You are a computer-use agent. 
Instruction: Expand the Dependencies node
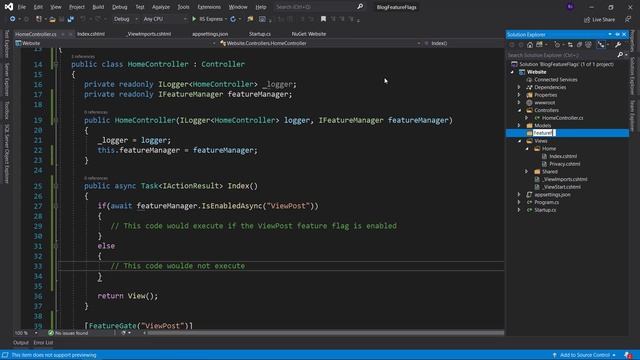[x=519, y=87]
